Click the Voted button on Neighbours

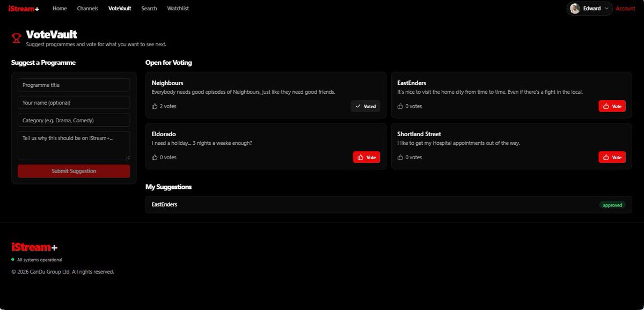click(x=365, y=106)
